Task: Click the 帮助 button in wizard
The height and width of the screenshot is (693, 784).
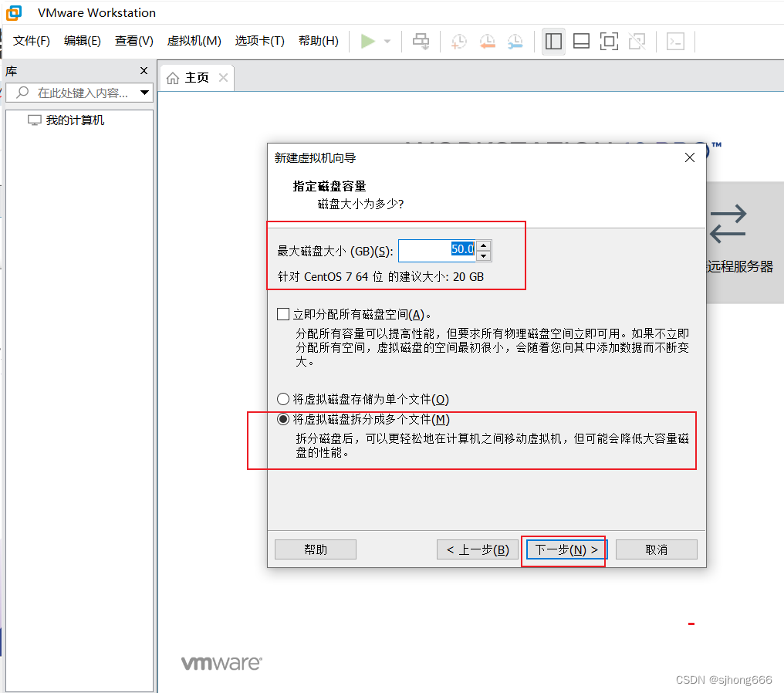Action: [316, 549]
